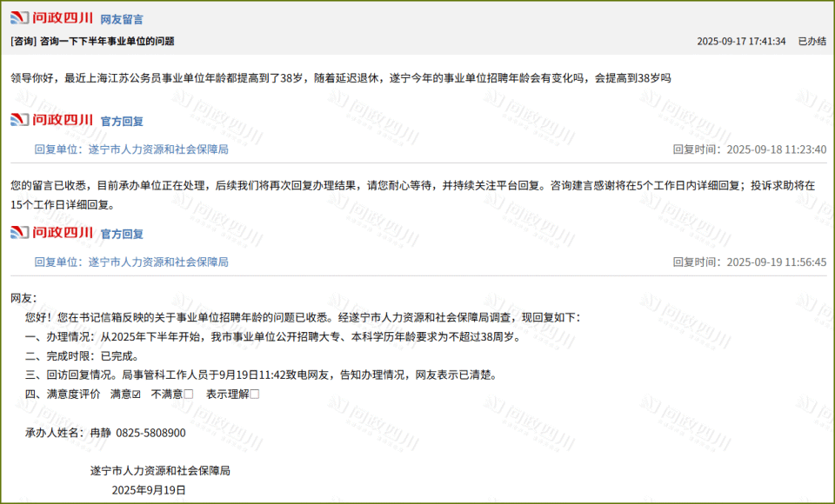Click the date 2025年9月19日 at page bottom

(147, 488)
